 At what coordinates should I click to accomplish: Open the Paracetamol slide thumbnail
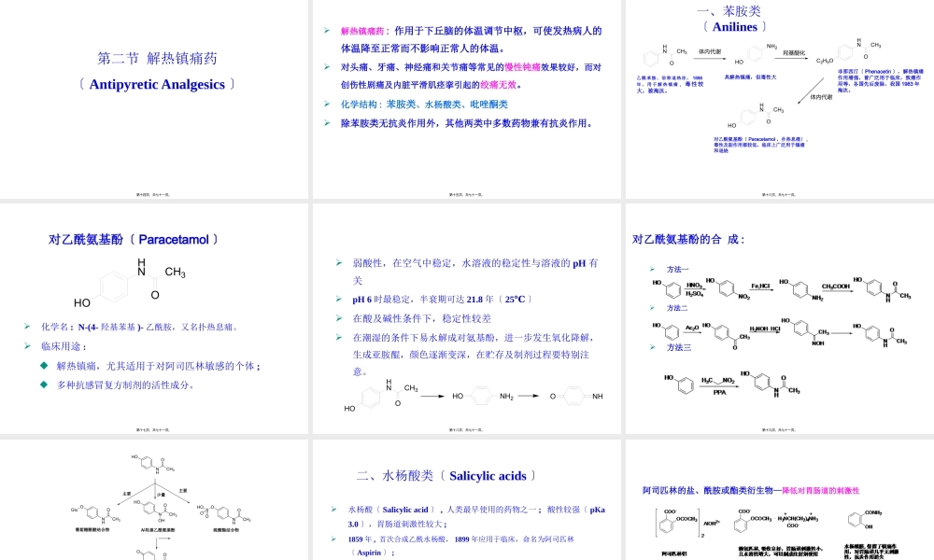point(154,317)
